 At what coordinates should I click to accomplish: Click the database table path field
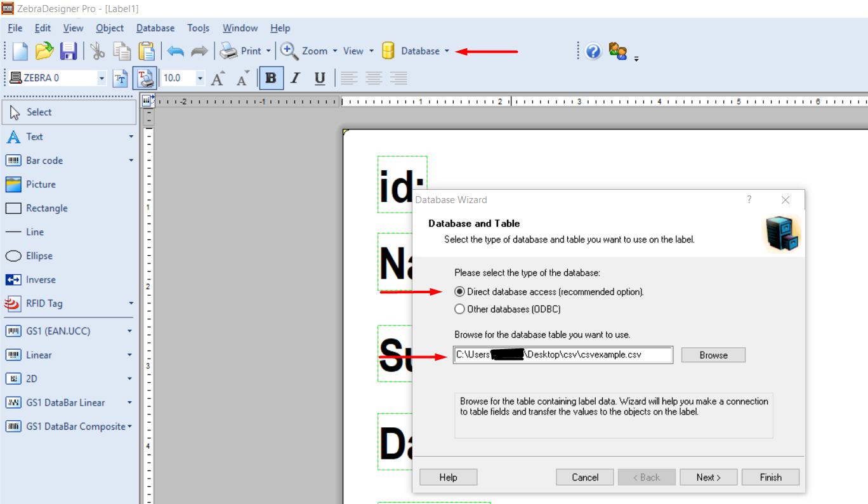563,355
